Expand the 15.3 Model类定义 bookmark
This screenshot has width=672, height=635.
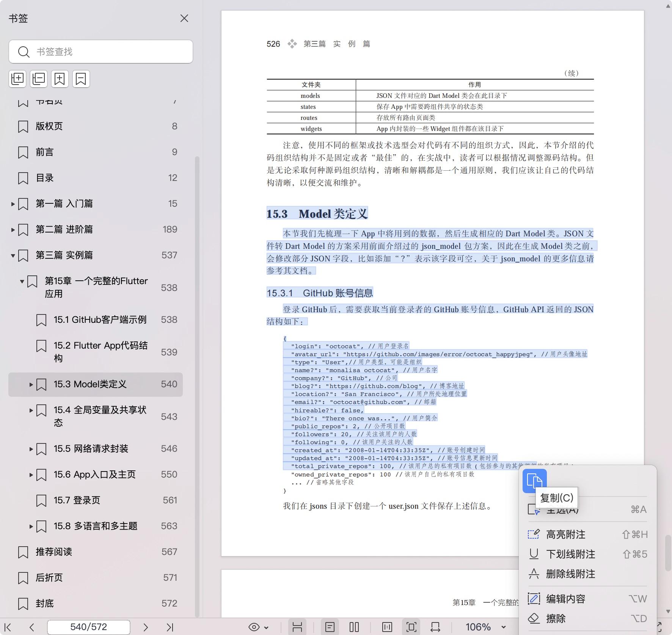coord(31,385)
